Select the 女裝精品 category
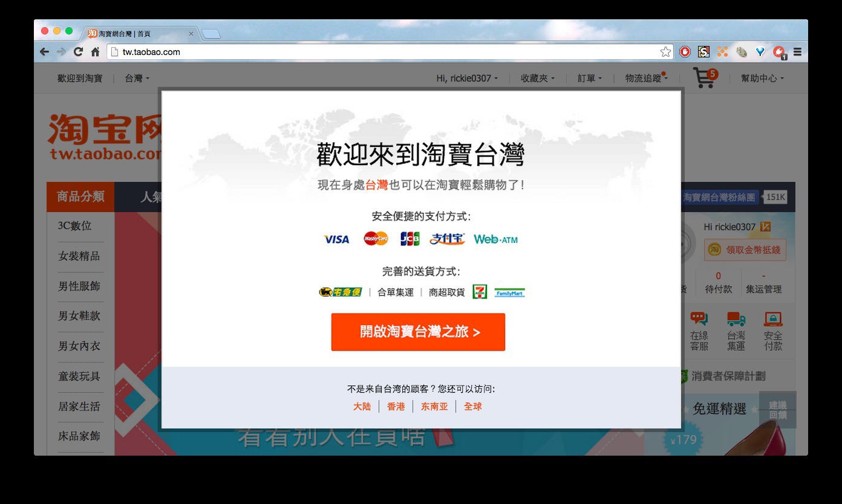 [79, 256]
